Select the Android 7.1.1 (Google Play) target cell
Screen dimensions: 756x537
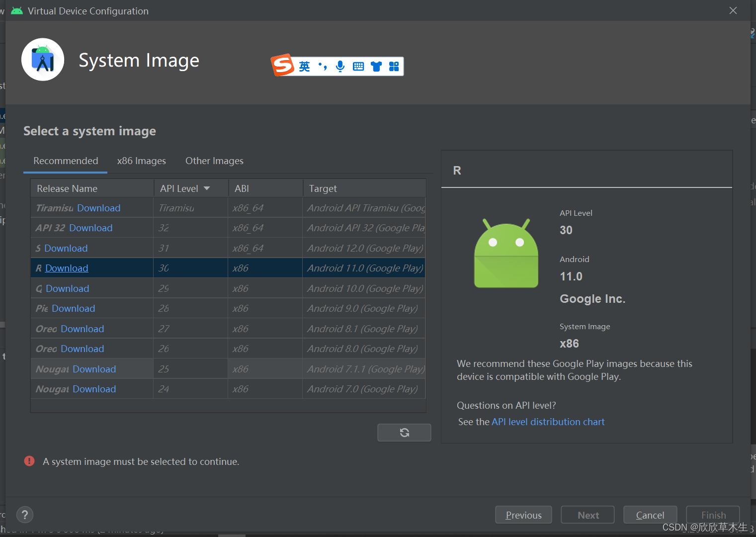tap(364, 369)
